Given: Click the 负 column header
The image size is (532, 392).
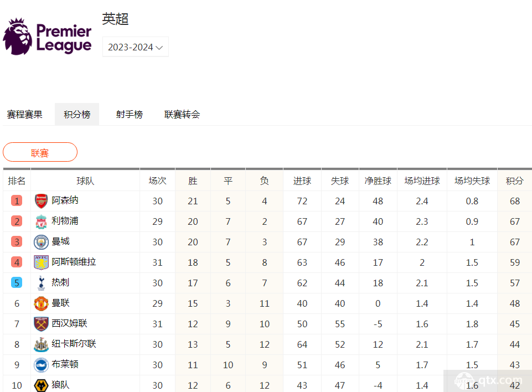Looking at the screenshot, I should pos(264,181).
